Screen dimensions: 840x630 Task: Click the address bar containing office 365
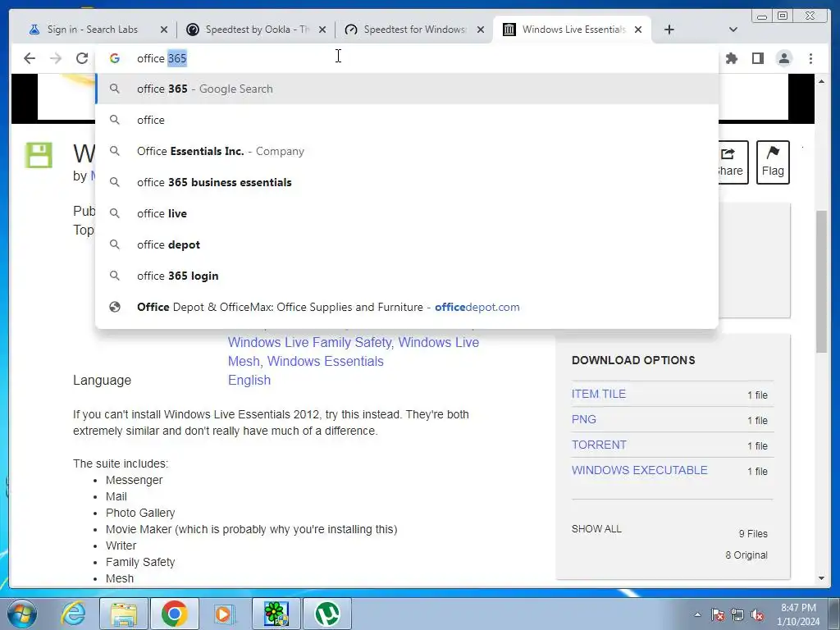tap(407, 58)
